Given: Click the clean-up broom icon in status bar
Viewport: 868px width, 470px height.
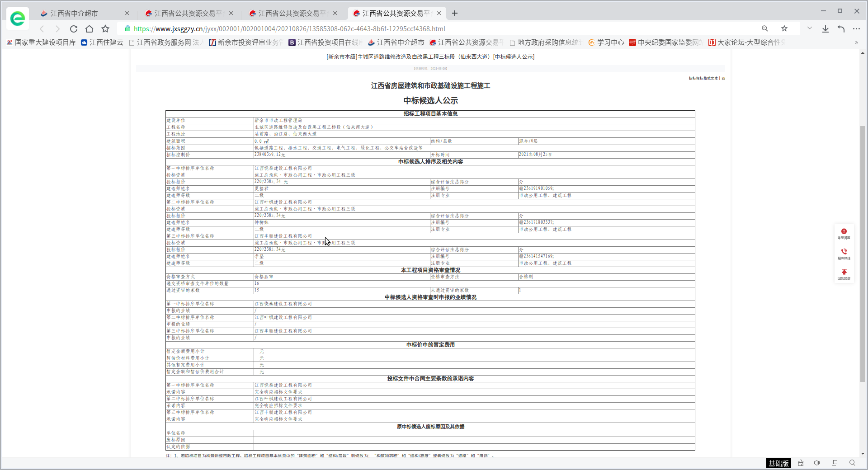Looking at the screenshot, I should coord(801,463).
